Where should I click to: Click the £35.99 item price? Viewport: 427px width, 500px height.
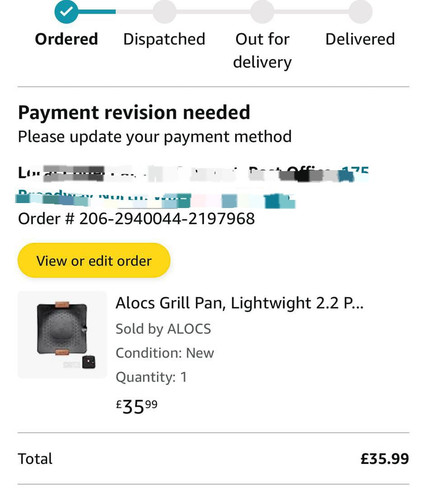tap(137, 406)
